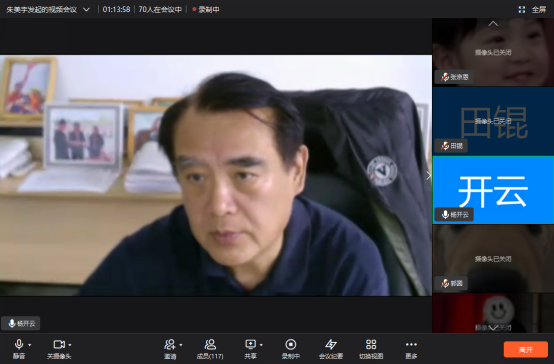Click the 录制中 recording icon
554x364 pixels.
click(291, 348)
